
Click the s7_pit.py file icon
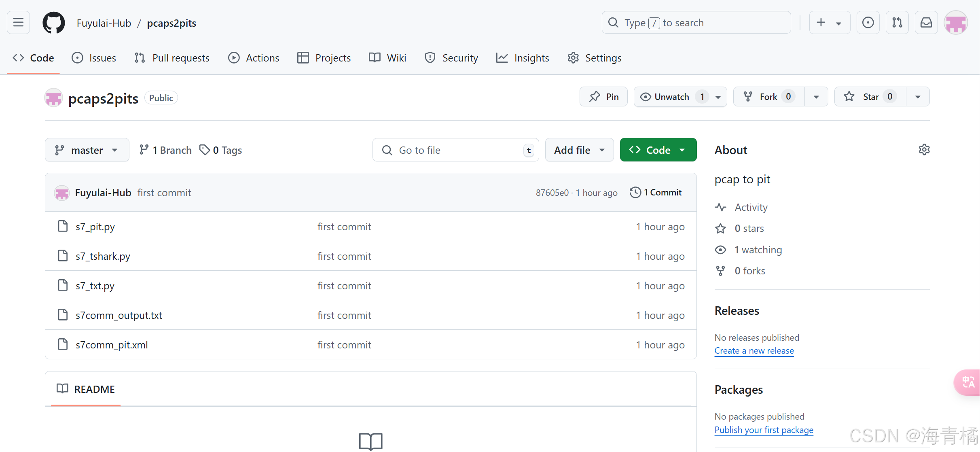pyautogui.click(x=63, y=226)
